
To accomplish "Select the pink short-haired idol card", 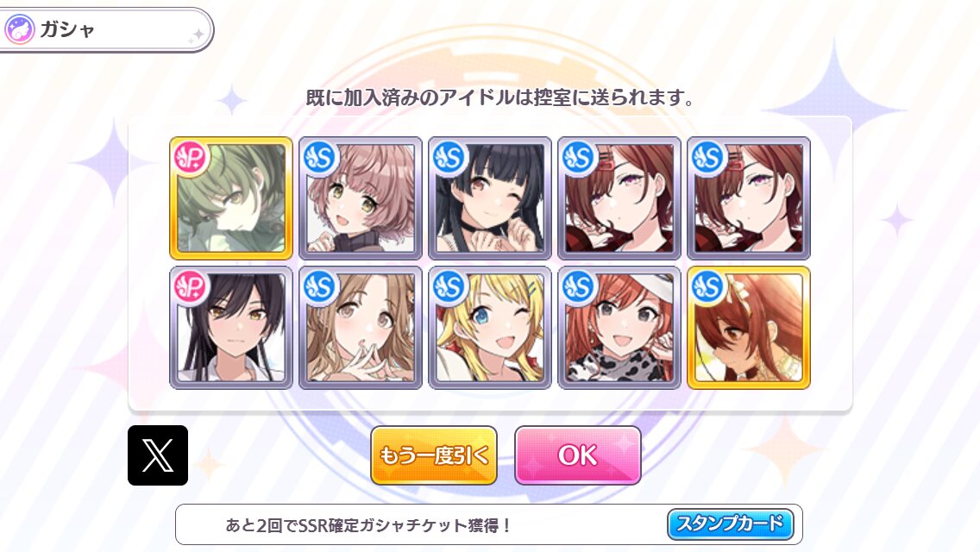I will pos(361,198).
